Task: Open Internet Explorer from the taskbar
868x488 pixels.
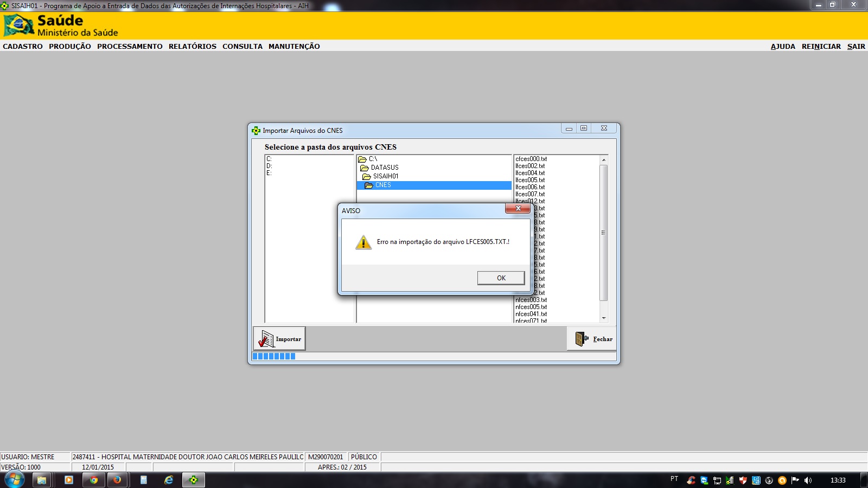Action: [x=169, y=480]
